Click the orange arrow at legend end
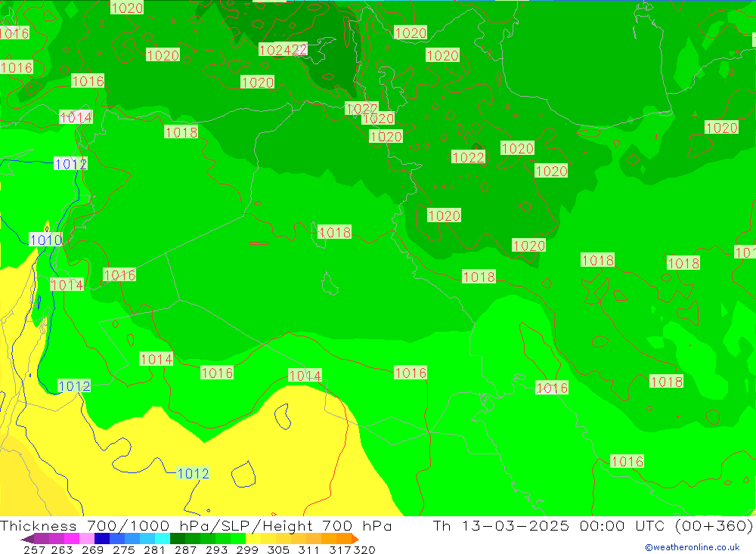756x554 pixels. click(x=355, y=539)
